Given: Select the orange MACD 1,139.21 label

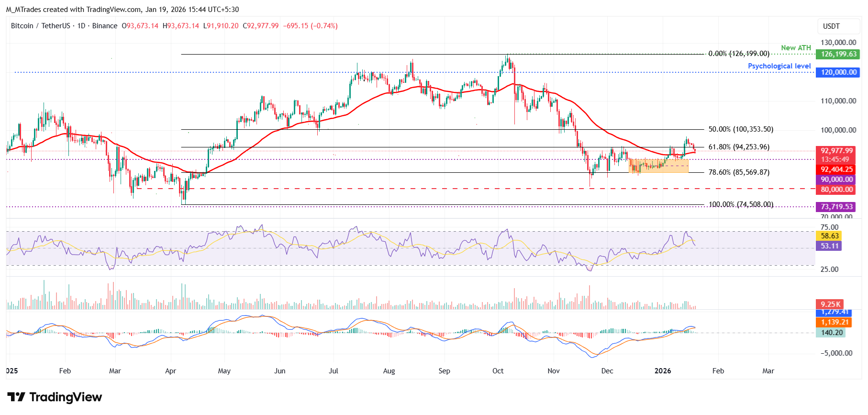Looking at the screenshot, I should coord(834,323).
